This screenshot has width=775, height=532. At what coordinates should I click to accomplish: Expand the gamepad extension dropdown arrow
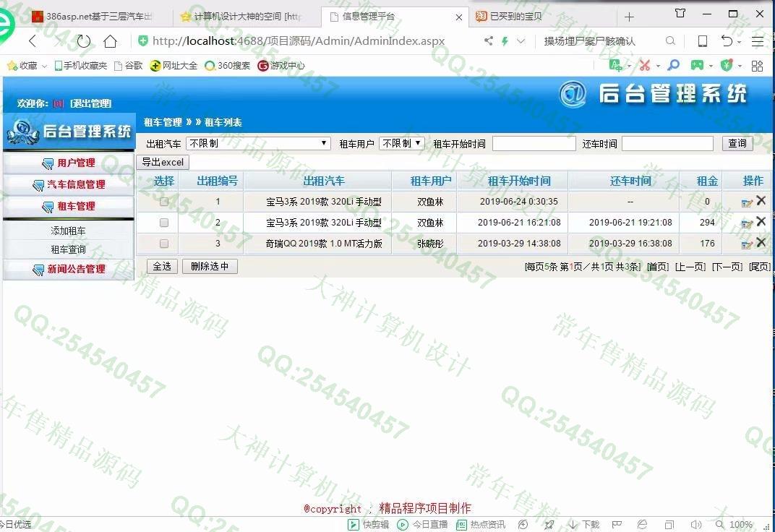click(x=711, y=66)
